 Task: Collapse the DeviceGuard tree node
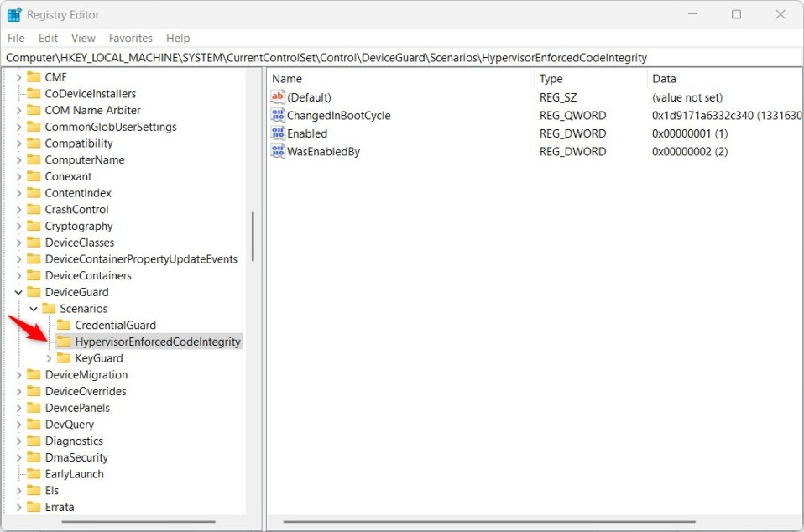[18, 291]
